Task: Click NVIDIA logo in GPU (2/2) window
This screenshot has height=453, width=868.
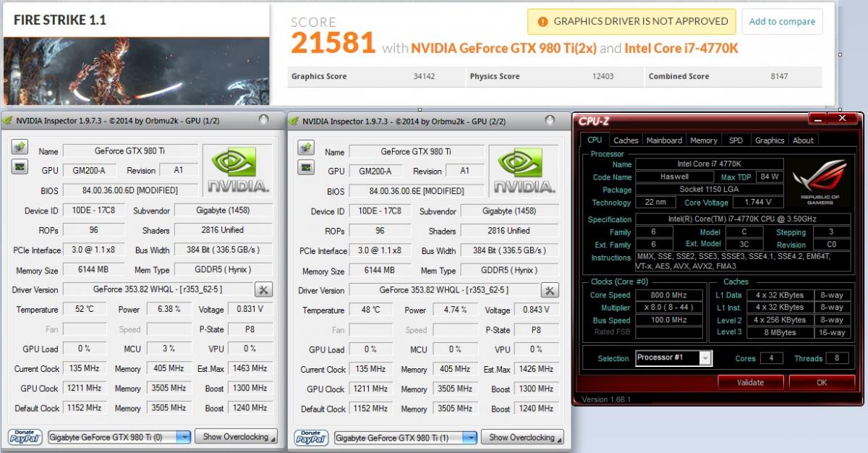Action: coord(524,171)
